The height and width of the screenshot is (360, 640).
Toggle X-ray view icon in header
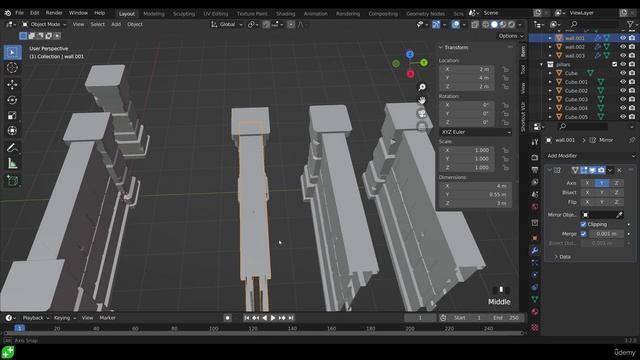coord(475,24)
